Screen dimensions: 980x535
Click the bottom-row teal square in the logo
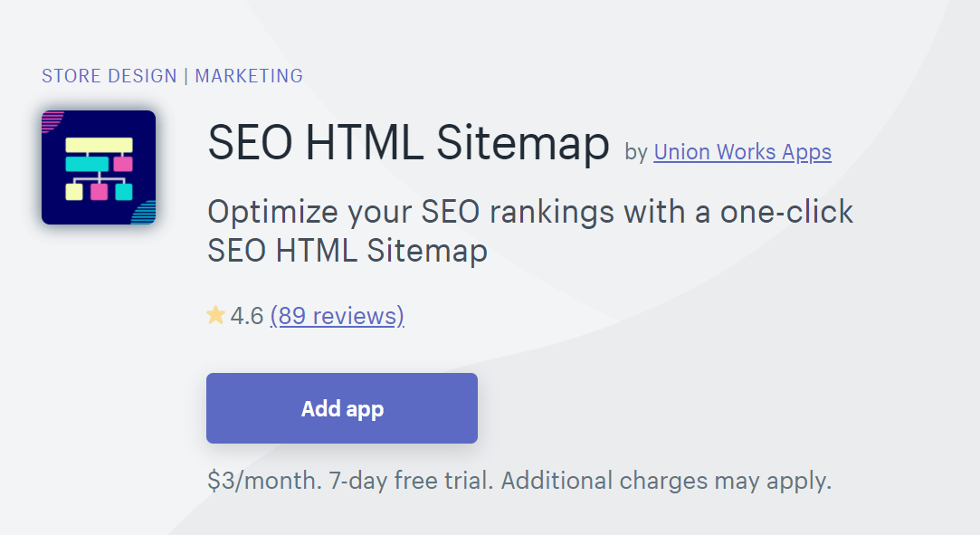point(124,191)
